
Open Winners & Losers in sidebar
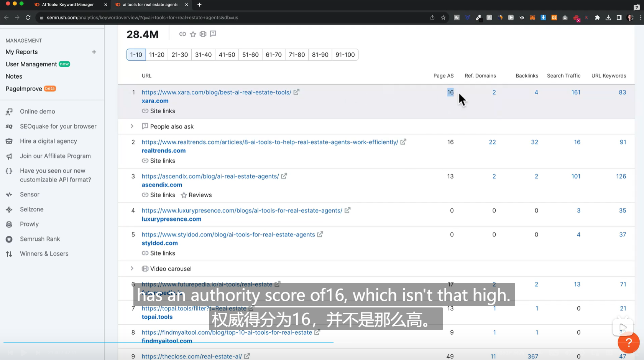tap(44, 254)
